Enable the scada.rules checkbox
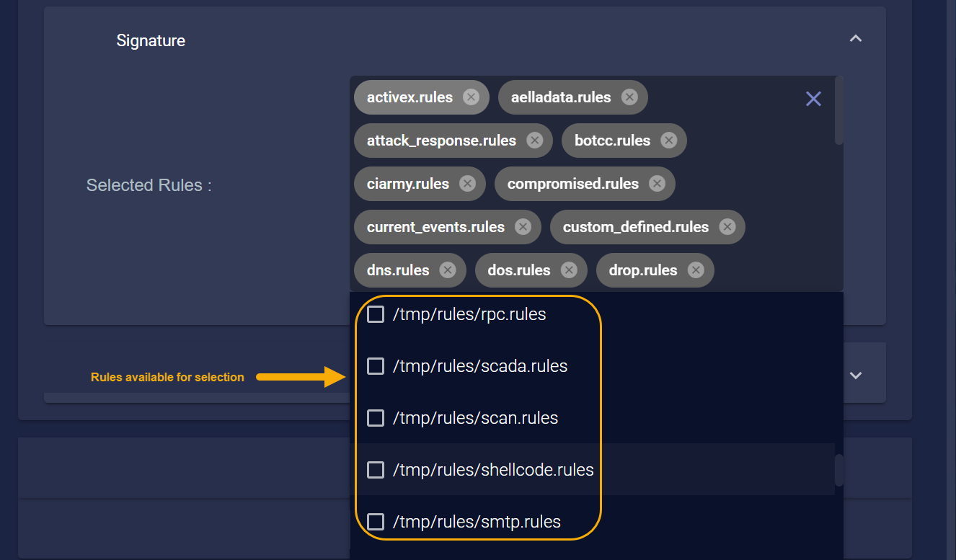This screenshot has width=956, height=560. coord(376,366)
